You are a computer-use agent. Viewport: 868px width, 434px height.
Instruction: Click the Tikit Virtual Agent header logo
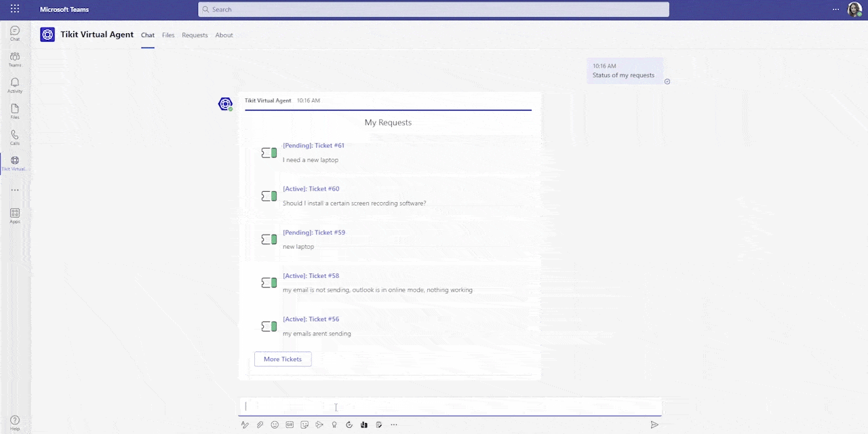coord(47,35)
